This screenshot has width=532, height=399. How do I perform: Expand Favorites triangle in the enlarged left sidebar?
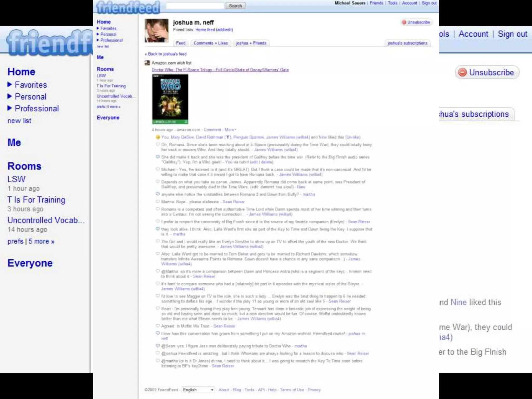pos(10,84)
